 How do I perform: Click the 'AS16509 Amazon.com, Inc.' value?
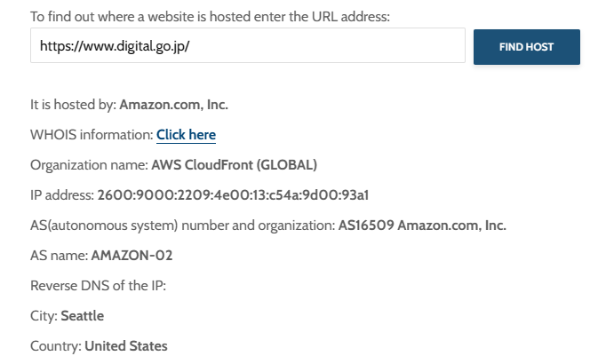pyautogui.click(x=422, y=226)
